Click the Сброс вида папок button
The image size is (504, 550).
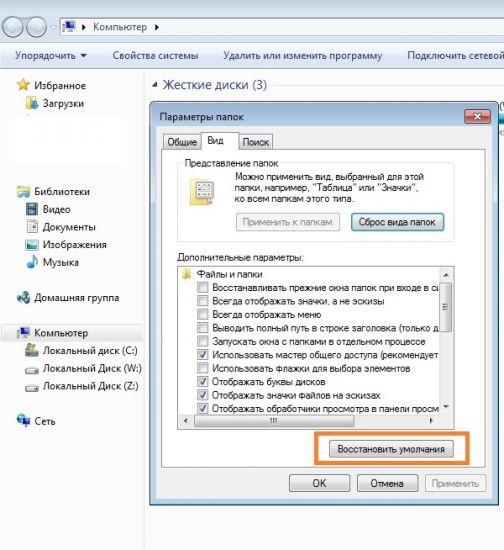(397, 222)
